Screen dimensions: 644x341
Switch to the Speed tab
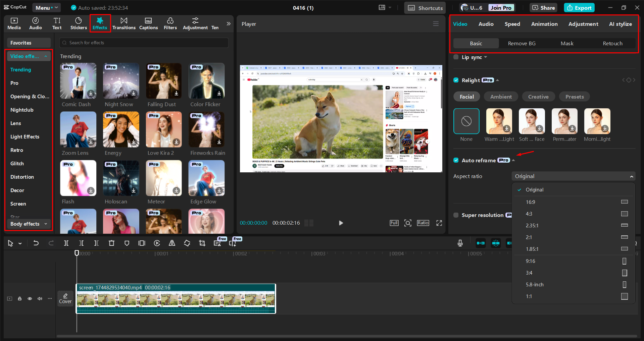(512, 24)
